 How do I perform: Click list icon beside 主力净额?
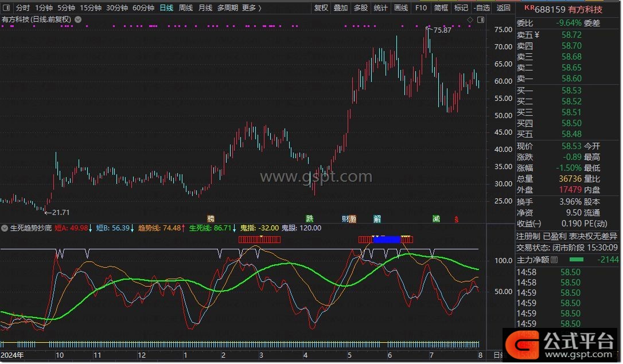pyautogui.click(x=554, y=260)
